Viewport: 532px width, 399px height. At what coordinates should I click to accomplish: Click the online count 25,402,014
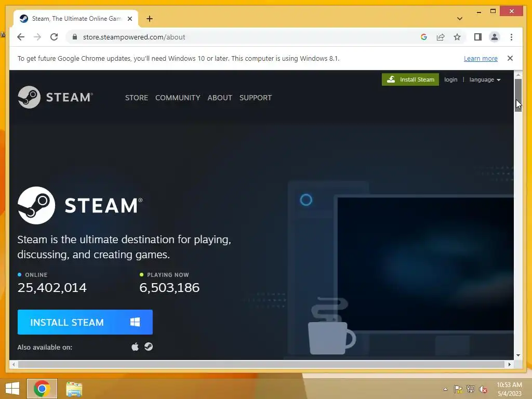coord(52,288)
